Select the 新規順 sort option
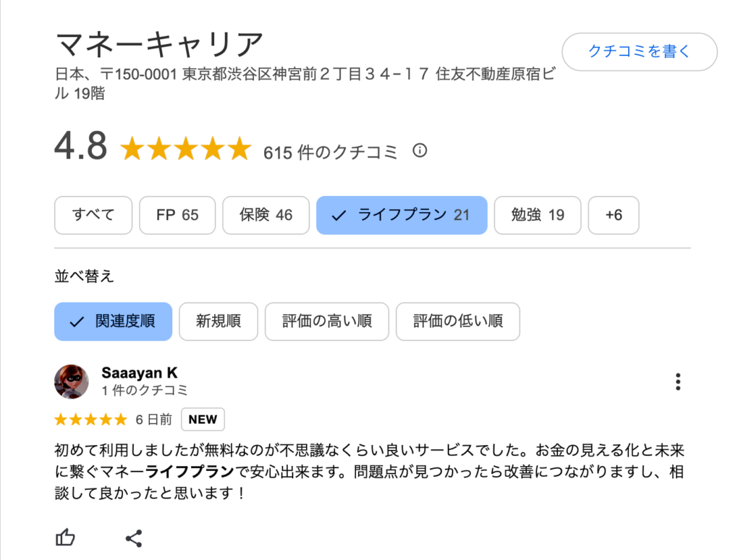 pos(219,321)
